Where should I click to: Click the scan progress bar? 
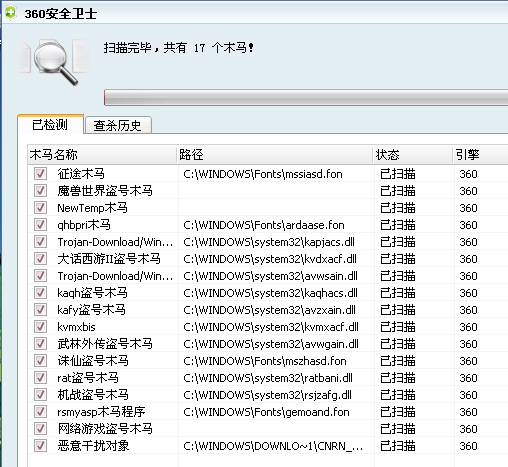click(306, 98)
